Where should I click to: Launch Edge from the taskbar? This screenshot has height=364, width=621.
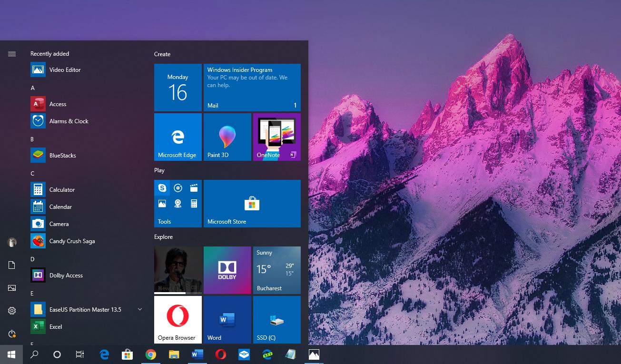coord(104,354)
